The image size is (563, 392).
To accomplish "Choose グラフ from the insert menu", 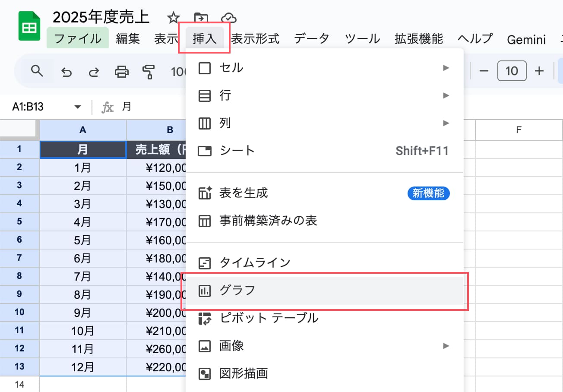I will coord(324,291).
